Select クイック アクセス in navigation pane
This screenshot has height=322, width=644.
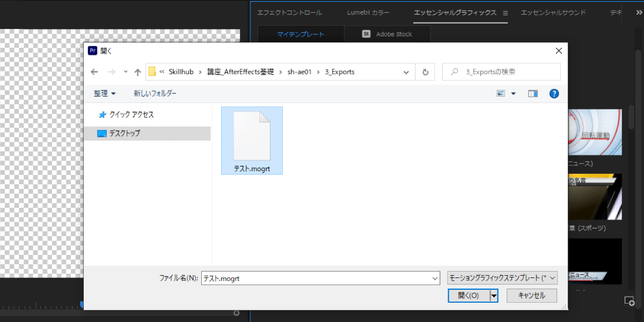[126, 115]
